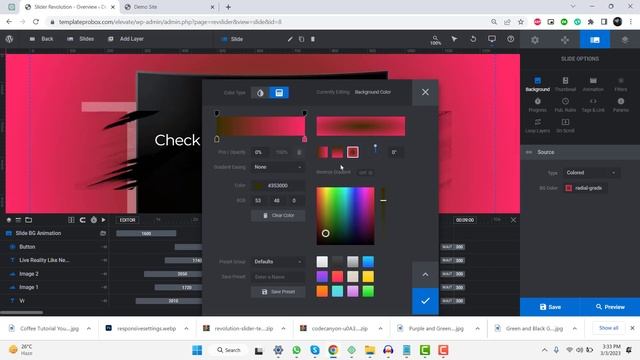Pick the yellow preset color swatch
The image size is (640, 360).
[368, 276]
